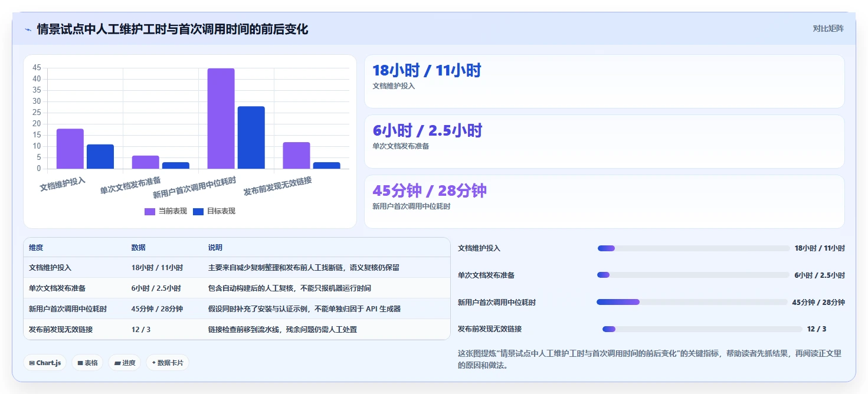Click the summary paragraph starting 这张图提炼

coord(650,359)
